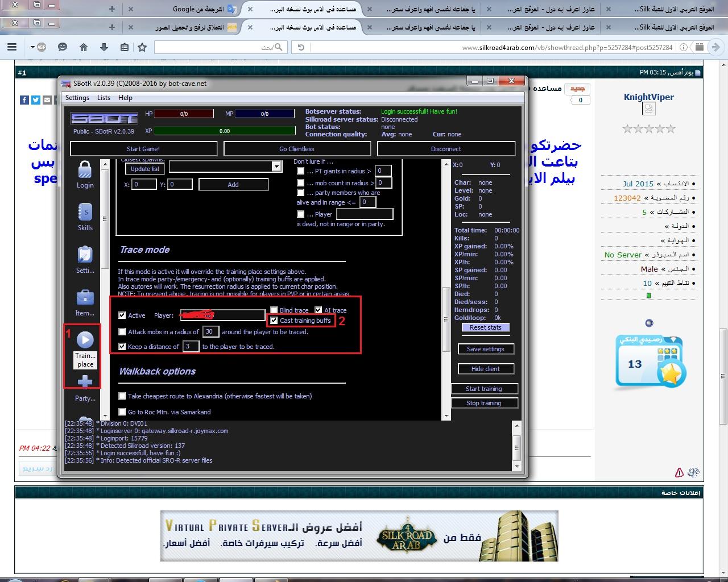
Task: Click the green XP progress bar
Action: pyautogui.click(x=225, y=131)
